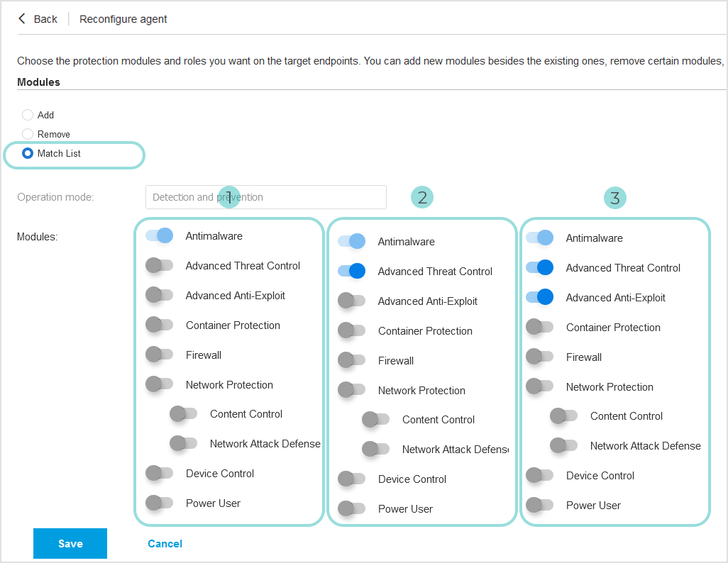728x563 pixels.
Task: Enable Firewall in the first module list
Action: coord(160,355)
